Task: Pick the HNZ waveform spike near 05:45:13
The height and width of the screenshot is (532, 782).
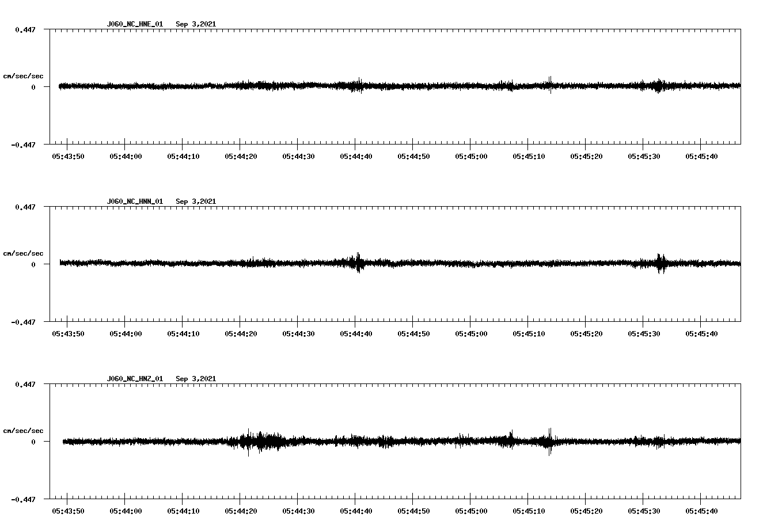Action: [x=550, y=441]
